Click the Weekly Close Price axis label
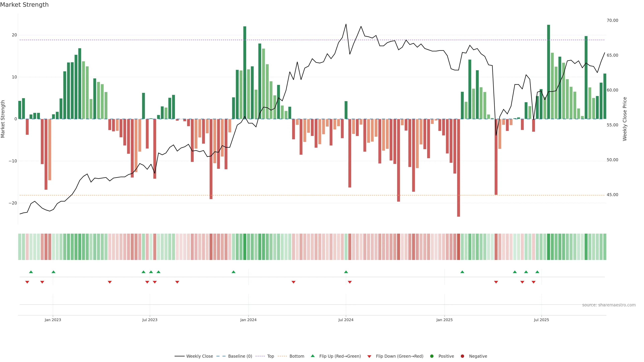Screen dimensions: 644x362 [625, 119]
